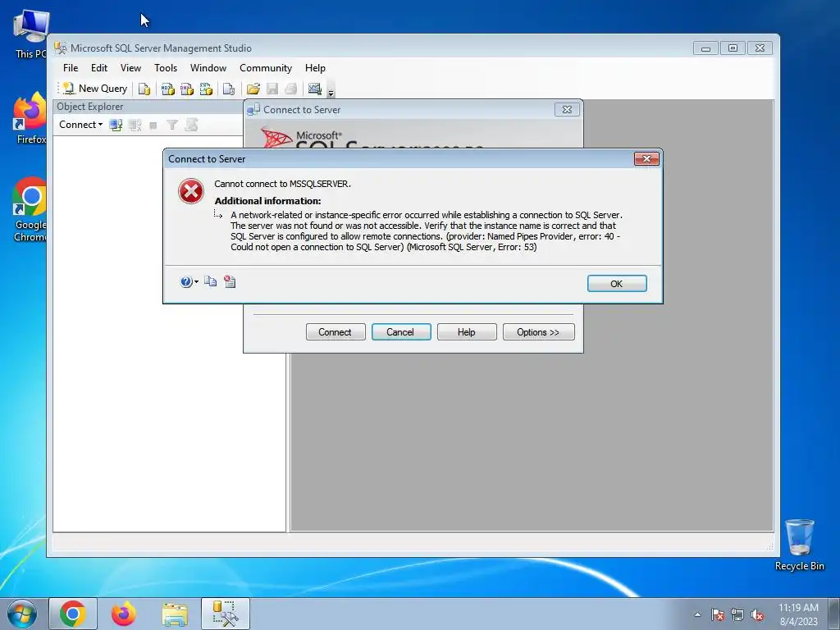Click OK in the error dialog
Screen dimensions: 840x630
pos(617,283)
